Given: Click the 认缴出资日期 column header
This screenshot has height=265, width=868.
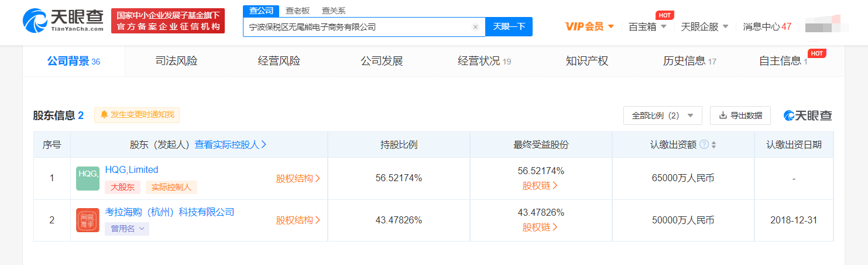Looking at the screenshot, I should [794, 145].
